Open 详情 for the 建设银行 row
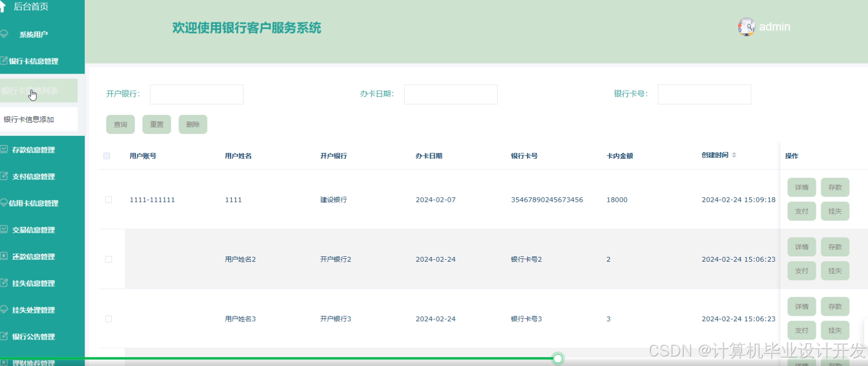Viewport: 868px width, 366px height. 801,188
